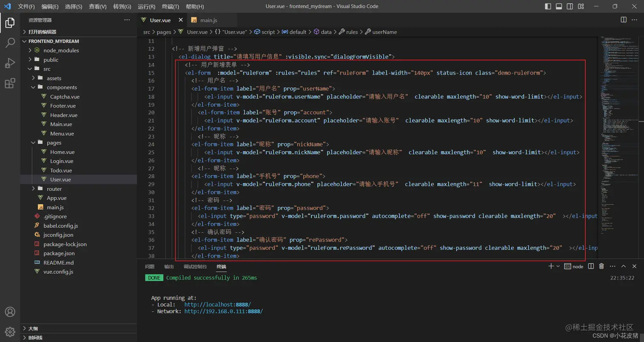The height and width of the screenshot is (342, 644).
Task: Open terminal launch profile dropdown arrow
Action: [x=558, y=266]
